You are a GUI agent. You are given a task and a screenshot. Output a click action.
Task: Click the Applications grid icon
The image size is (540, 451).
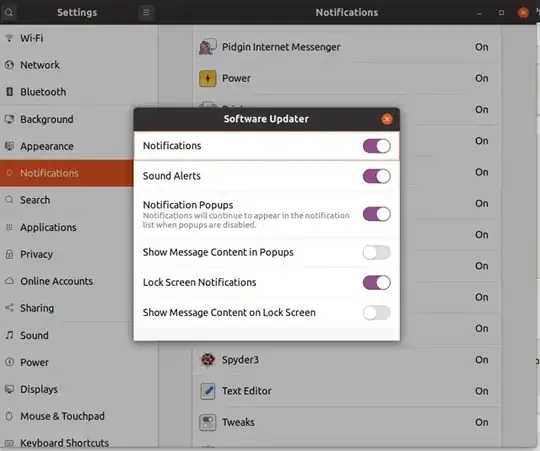pos(9,227)
